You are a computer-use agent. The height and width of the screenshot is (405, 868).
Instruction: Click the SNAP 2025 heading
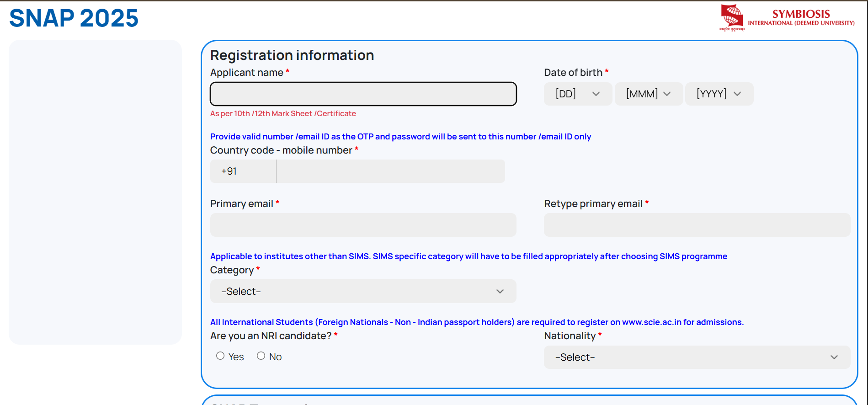[74, 18]
